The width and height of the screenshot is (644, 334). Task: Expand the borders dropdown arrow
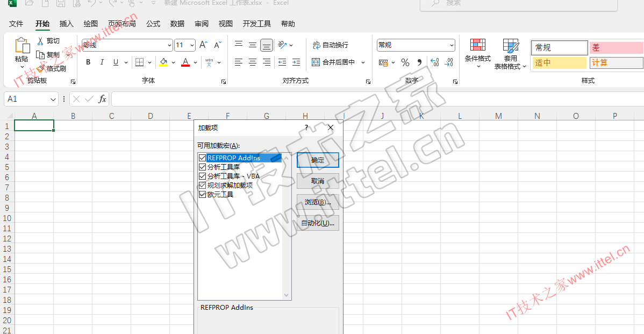pyautogui.click(x=149, y=62)
